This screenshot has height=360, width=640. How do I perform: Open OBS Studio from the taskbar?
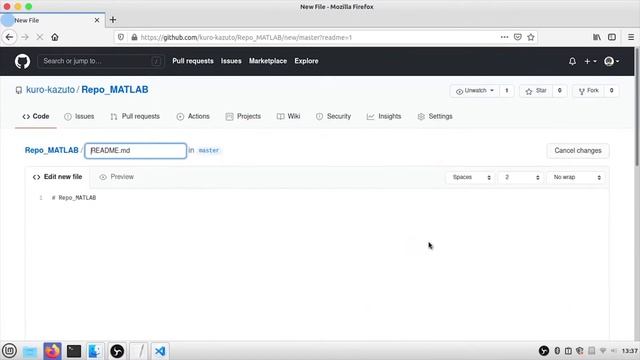pos(117,351)
